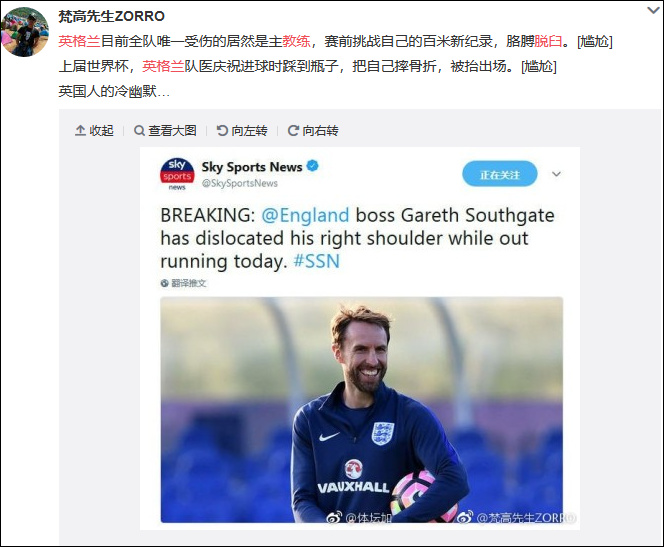Open the post options chevron at top right
The image size is (664, 547).
coord(654,10)
